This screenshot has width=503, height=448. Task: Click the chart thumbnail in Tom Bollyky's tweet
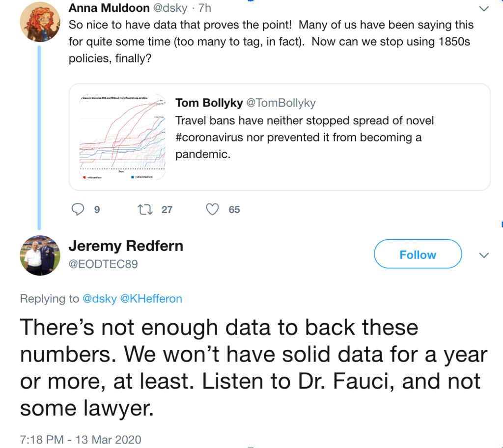(121, 136)
